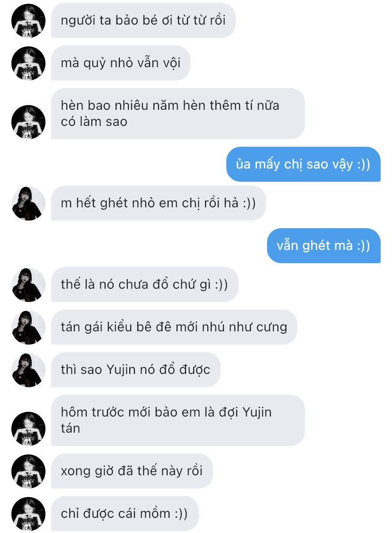Open profile picture next to "mà quỷ nhỏ vẫn vội"
Viewport: 392px width, 533px height.
coord(28,63)
